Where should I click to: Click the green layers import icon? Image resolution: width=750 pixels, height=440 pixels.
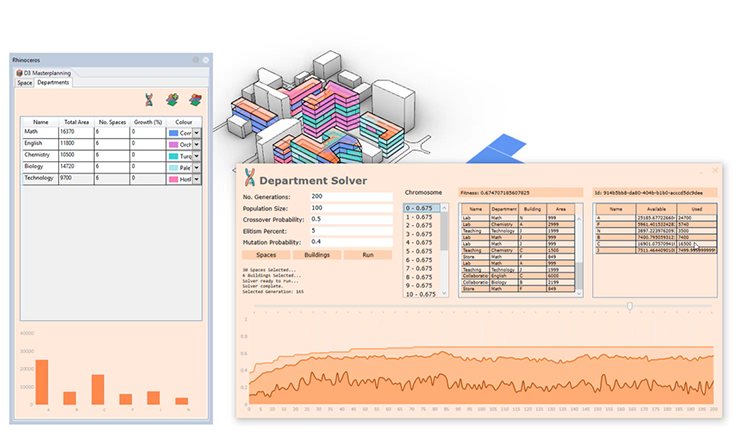click(172, 99)
